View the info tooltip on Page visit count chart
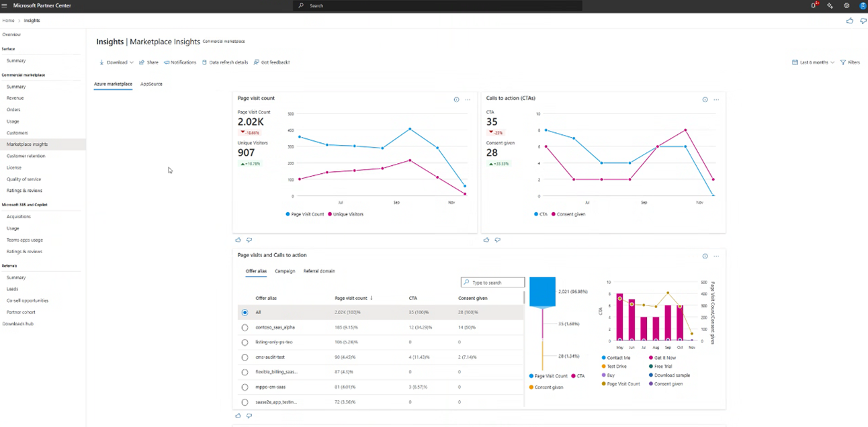This screenshot has height=427, width=868. click(457, 99)
